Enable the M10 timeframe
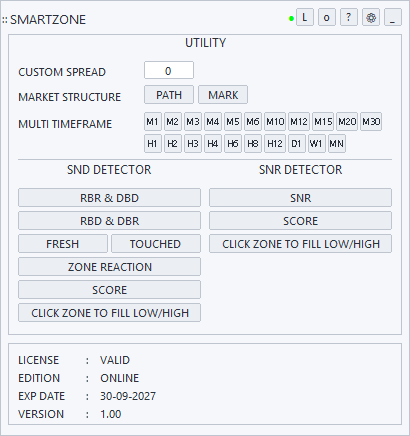Image resolution: width=410 pixels, height=436 pixels. coord(275,122)
